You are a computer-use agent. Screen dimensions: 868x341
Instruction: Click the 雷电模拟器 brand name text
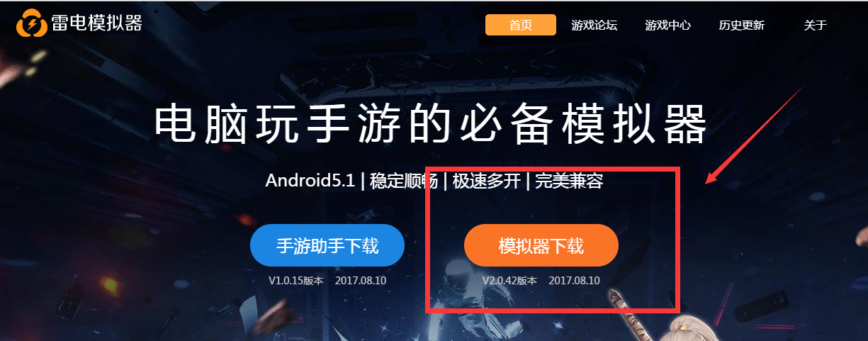click(x=97, y=23)
